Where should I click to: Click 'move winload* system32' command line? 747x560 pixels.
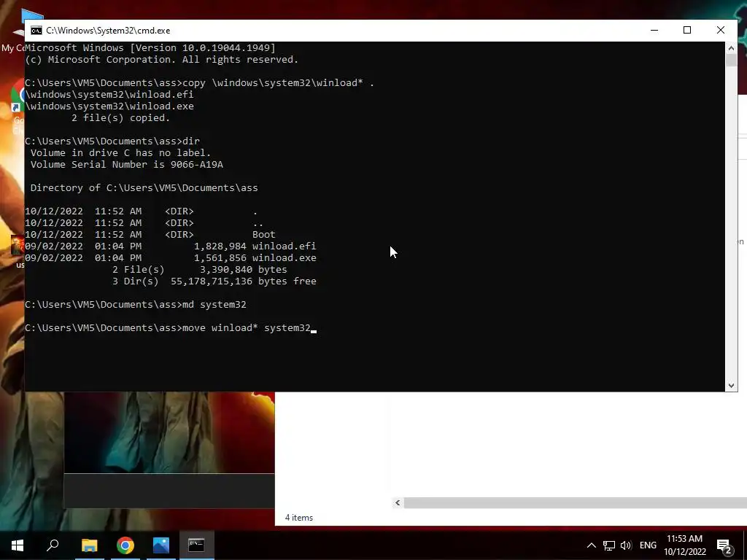tap(247, 327)
